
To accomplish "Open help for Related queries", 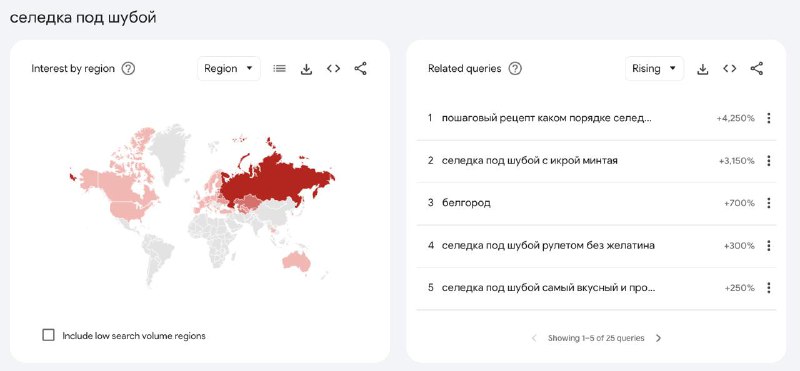I will coord(515,68).
